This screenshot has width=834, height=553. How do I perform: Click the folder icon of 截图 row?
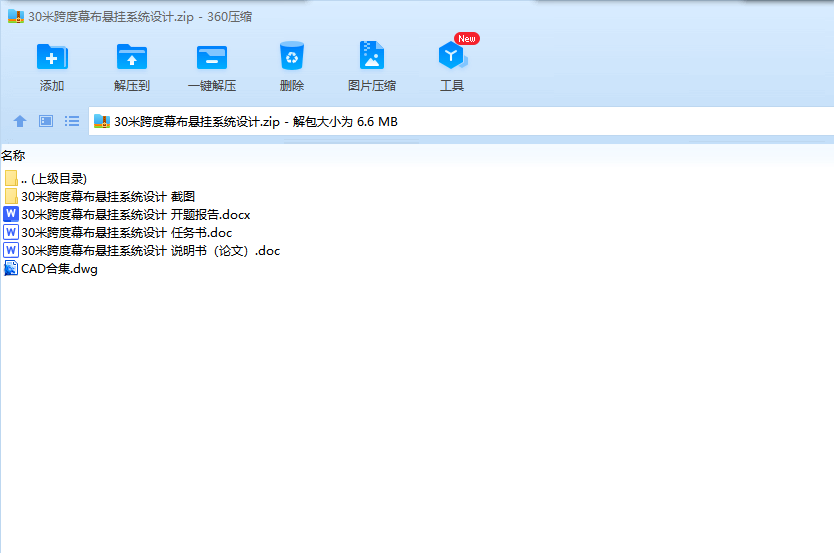(11, 196)
